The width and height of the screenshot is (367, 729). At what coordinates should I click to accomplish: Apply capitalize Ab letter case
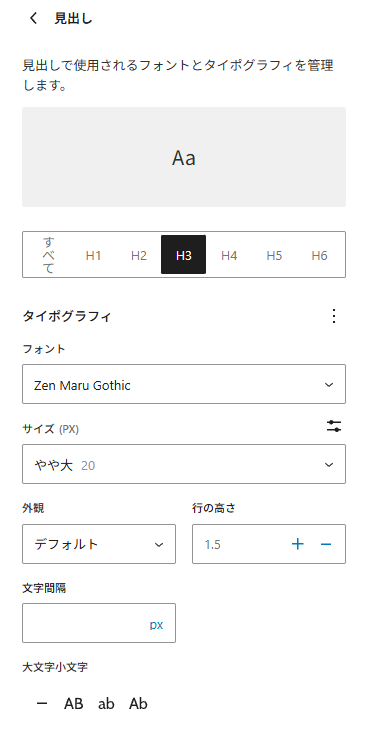138,703
